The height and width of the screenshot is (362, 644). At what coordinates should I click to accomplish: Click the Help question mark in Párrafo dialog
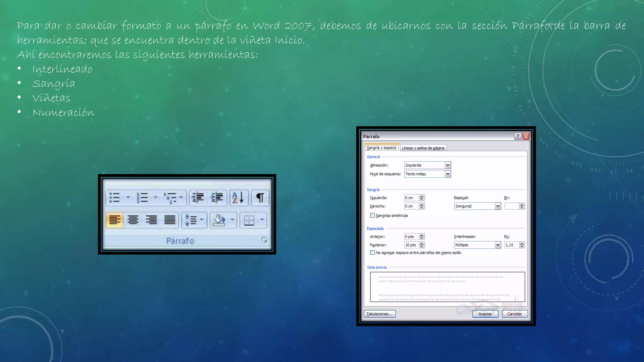(x=518, y=136)
